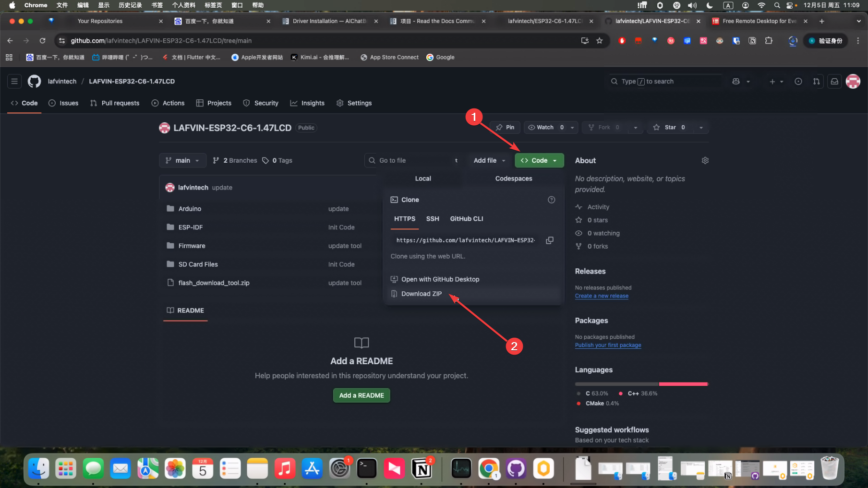This screenshot has height=488, width=868.
Task: Open repository Settings tab
Action: pyautogui.click(x=354, y=103)
